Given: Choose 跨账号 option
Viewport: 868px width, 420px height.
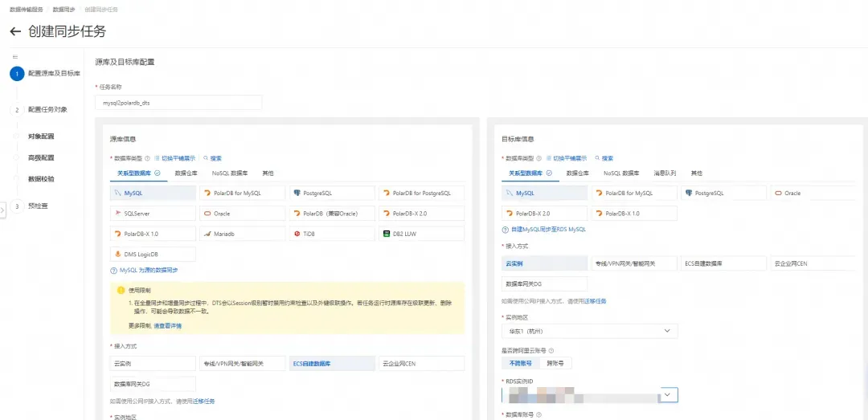Looking at the screenshot, I should 555,363.
